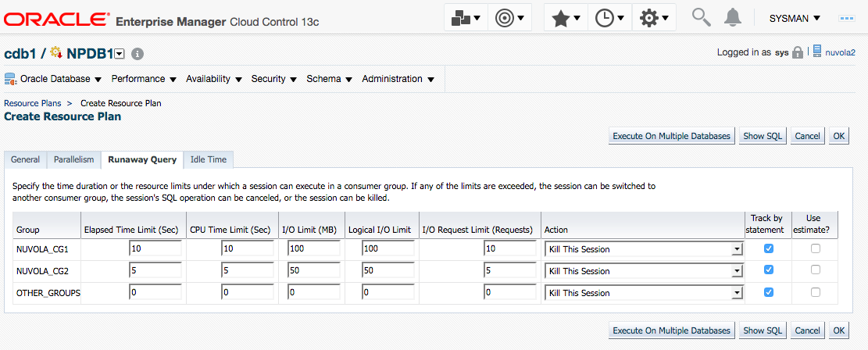The width and height of the screenshot is (868, 350).
Task: Uncheck Track by statement for NUVOLA_CG2
Action: (768, 270)
